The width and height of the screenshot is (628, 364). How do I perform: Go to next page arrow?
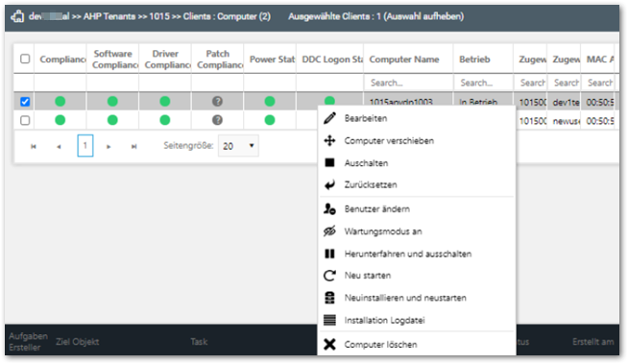pyautogui.click(x=109, y=147)
